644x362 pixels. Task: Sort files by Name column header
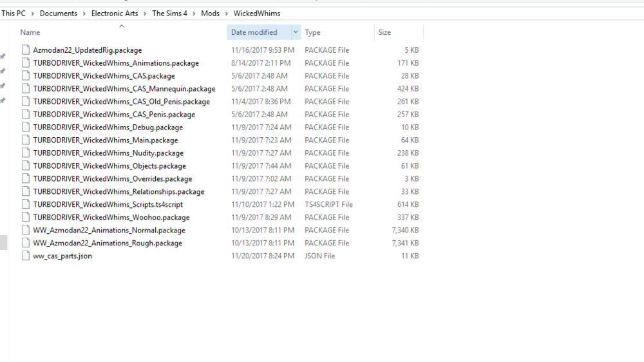tap(30, 32)
